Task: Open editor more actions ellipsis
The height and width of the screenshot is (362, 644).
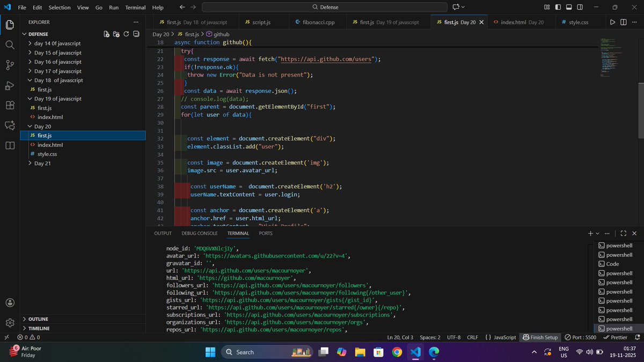Action: coord(634,22)
